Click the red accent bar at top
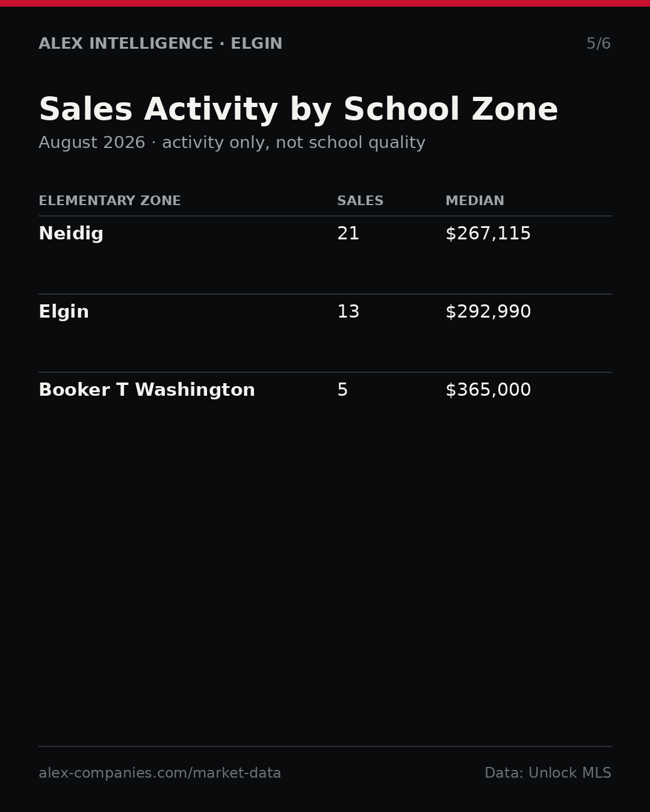The image size is (650, 812). pyautogui.click(x=325, y=3)
